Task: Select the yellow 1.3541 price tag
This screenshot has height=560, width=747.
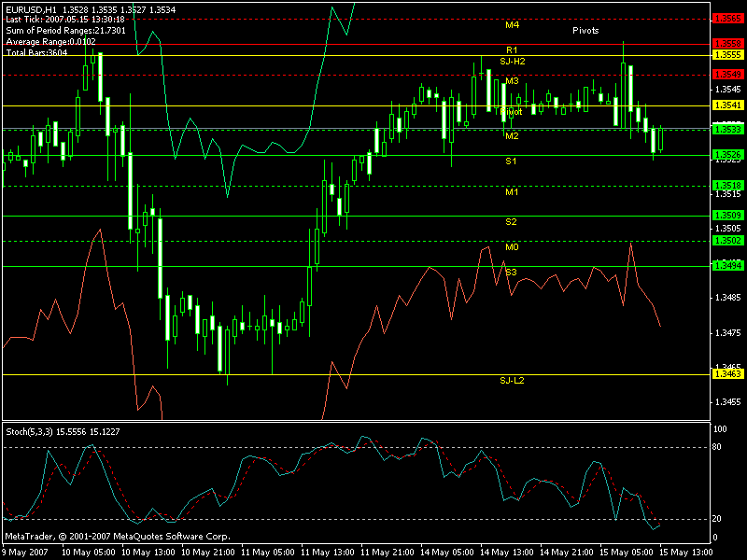Action: (726, 105)
